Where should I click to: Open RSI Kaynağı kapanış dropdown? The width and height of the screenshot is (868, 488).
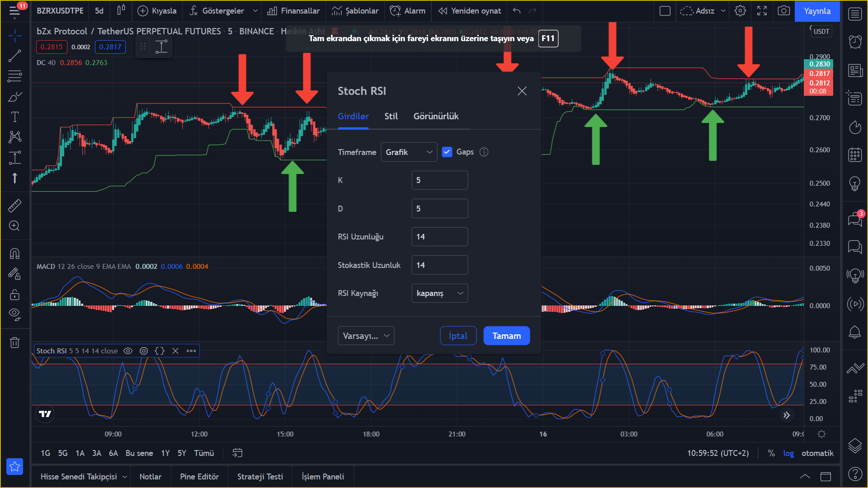tap(439, 293)
